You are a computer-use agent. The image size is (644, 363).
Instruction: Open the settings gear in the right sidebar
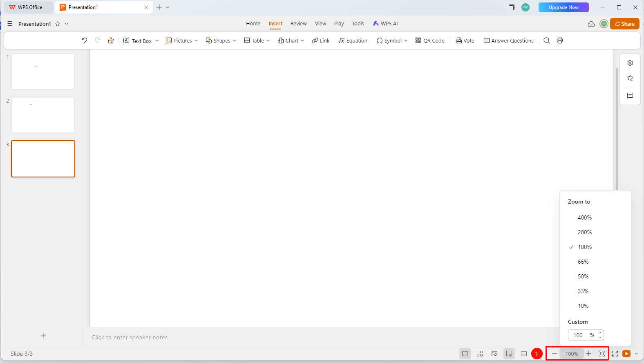(x=630, y=63)
